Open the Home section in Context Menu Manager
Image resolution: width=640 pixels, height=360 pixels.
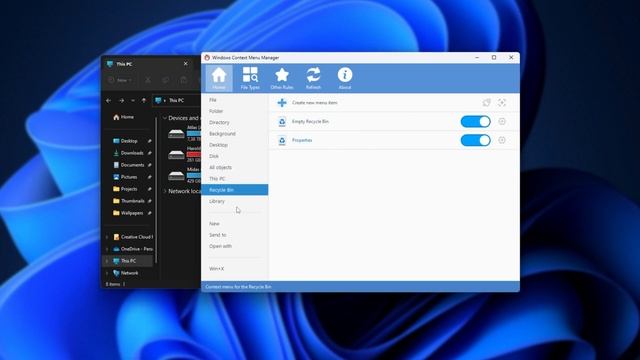(219, 78)
